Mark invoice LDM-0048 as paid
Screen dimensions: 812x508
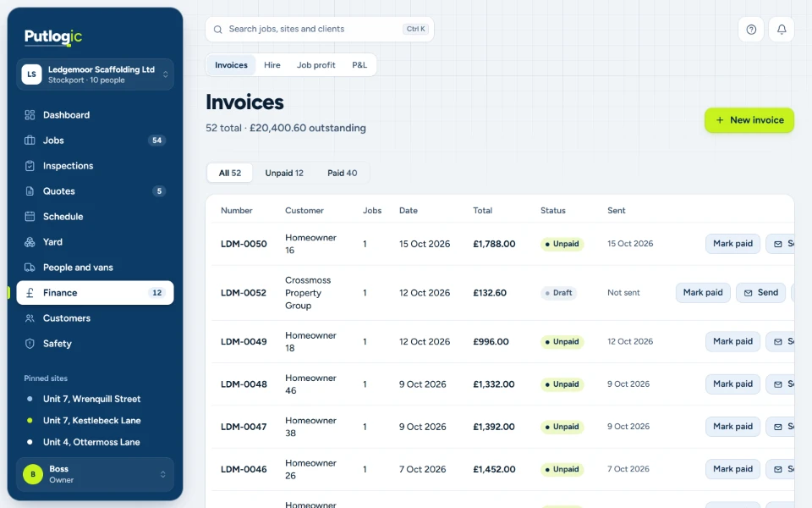coord(732,384)
